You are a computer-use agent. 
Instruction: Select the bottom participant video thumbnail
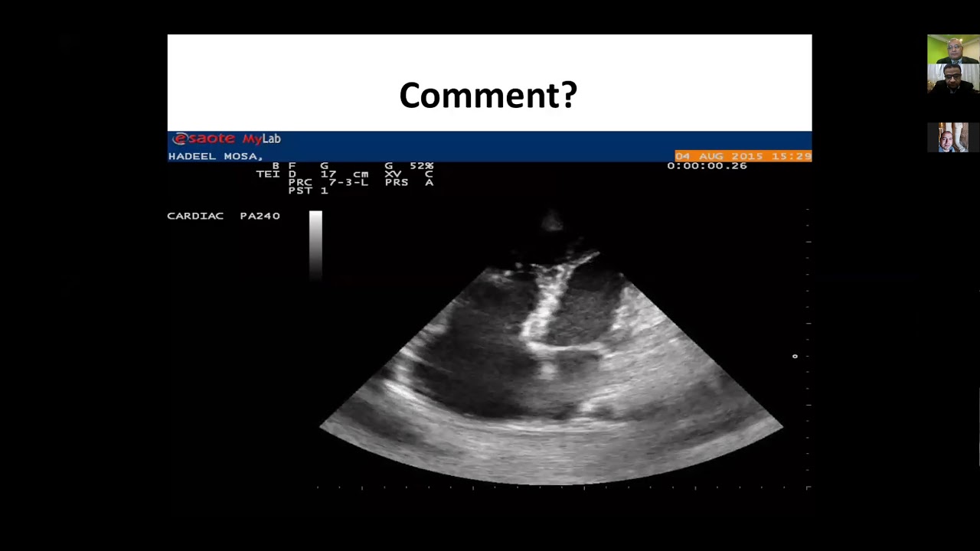tap(953, 138)
